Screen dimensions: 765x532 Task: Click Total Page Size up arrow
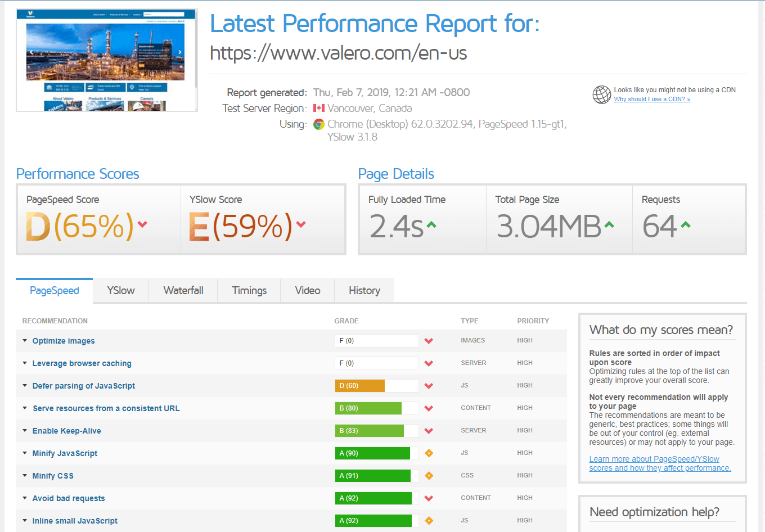pos(609,224)
